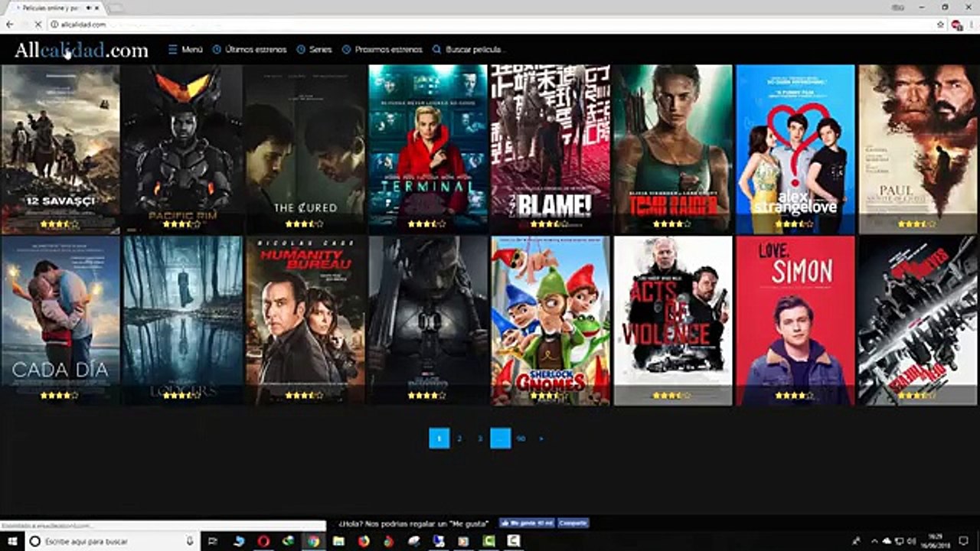980x551 pixels.
Task: Go back with the browser back arrow
Action: pos(9,24)
